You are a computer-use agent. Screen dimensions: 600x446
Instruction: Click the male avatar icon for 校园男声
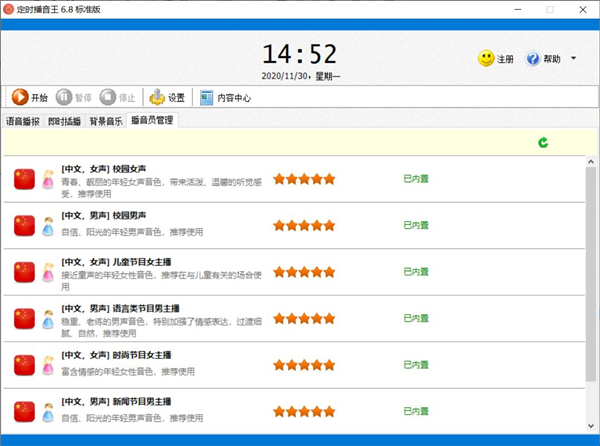pos(48,226)
